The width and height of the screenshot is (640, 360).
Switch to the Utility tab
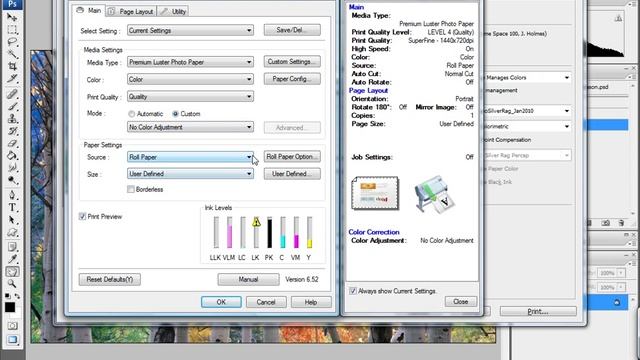[173, 11]
